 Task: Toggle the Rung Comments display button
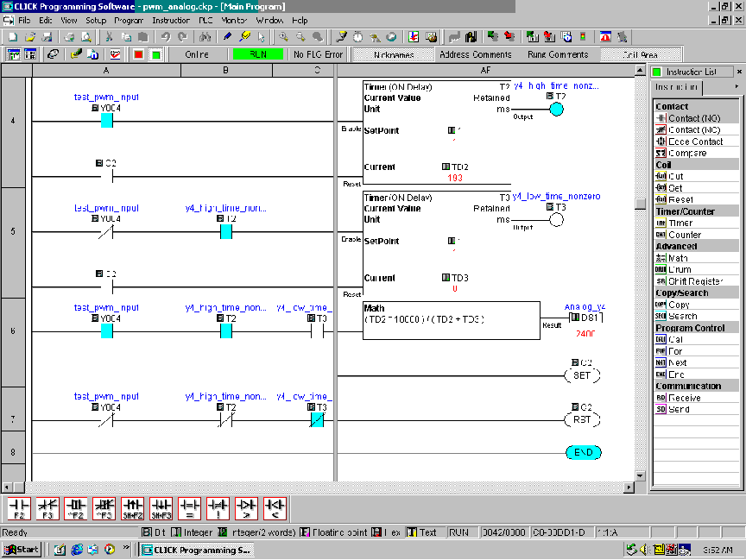(x=558, y=54)
